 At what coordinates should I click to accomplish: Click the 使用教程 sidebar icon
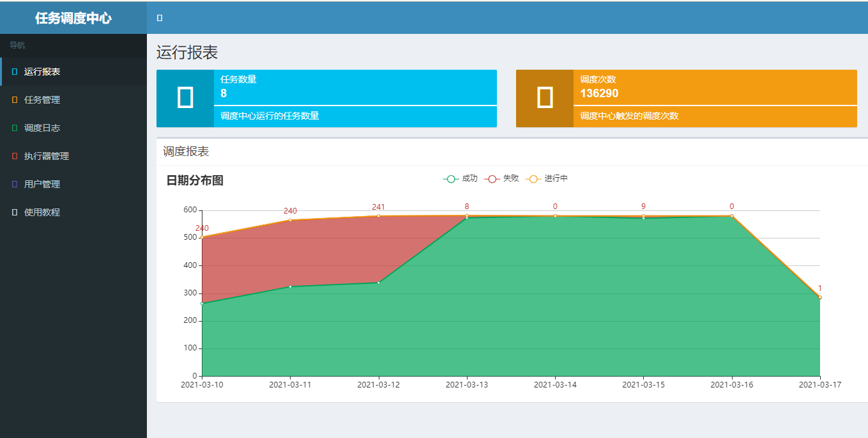(x=15, y=212)
